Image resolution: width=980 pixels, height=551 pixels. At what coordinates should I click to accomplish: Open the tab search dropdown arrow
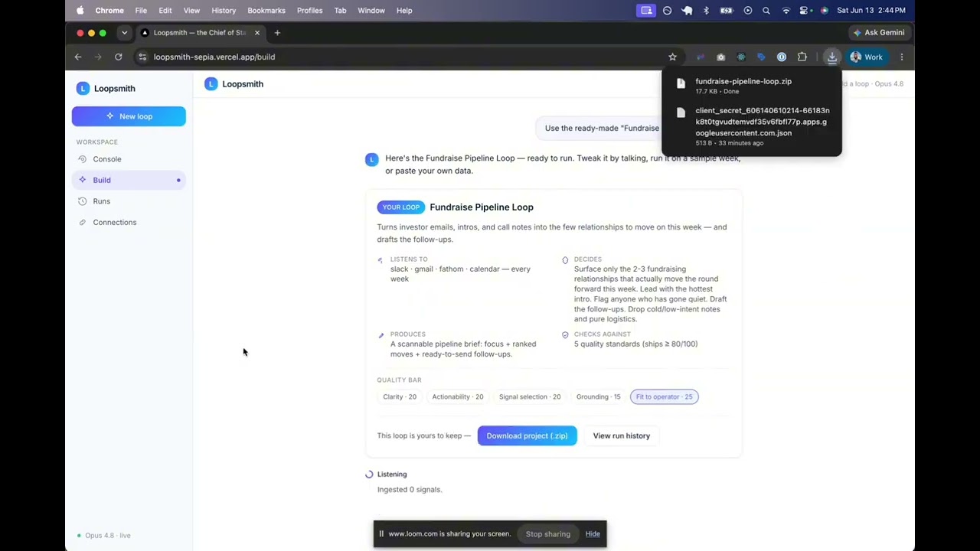coord(124,33)
